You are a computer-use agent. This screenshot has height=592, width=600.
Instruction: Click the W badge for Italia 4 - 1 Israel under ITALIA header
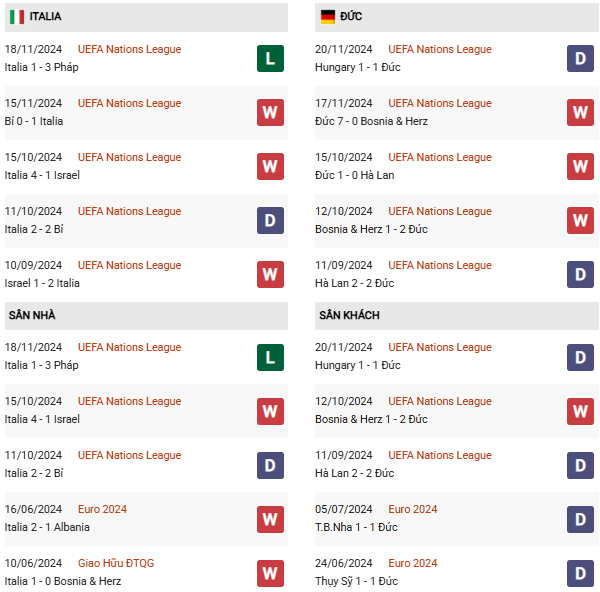(270, 166)
